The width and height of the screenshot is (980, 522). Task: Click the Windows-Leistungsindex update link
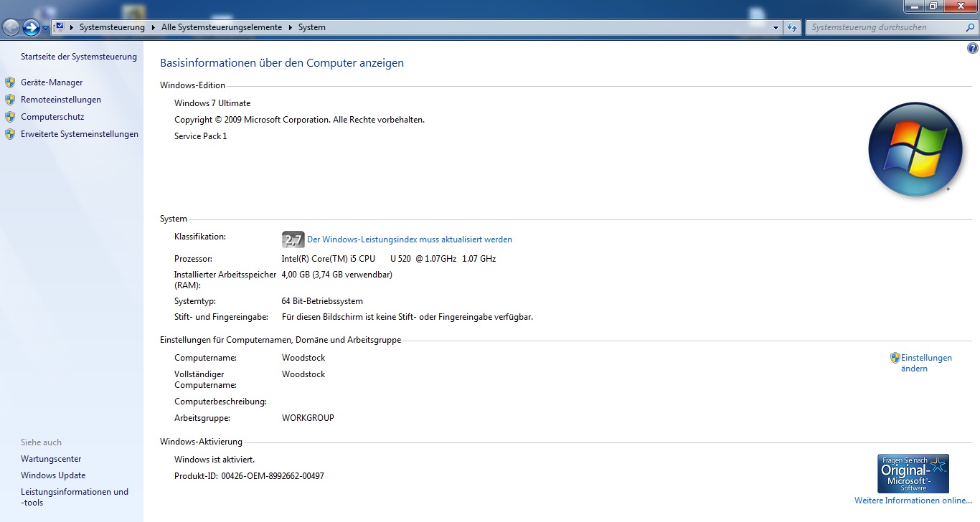[410, 239]
